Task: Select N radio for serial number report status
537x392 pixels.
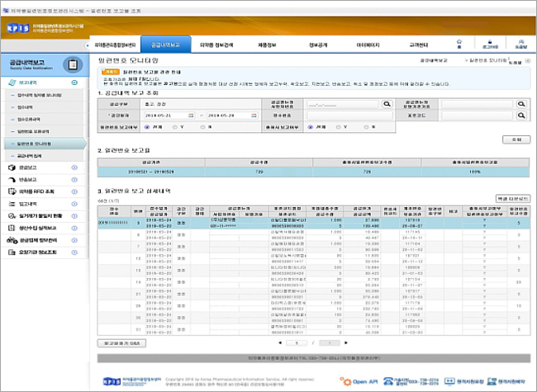Action: coord(202,127)
